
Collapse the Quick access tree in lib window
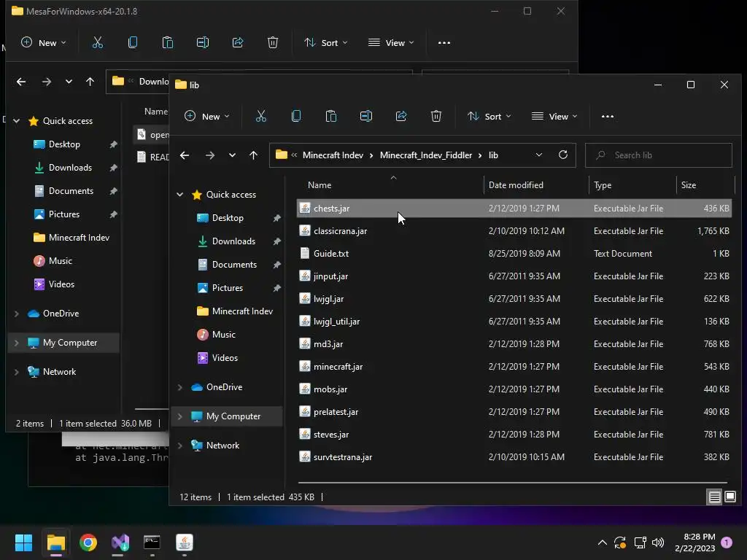point(180,195)
